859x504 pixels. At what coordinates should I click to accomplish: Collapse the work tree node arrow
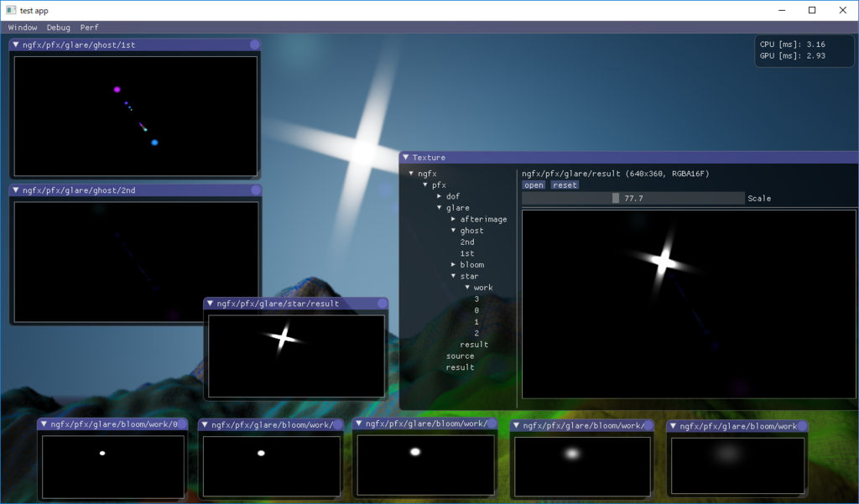pyautogui.click(x=467, y=288)
